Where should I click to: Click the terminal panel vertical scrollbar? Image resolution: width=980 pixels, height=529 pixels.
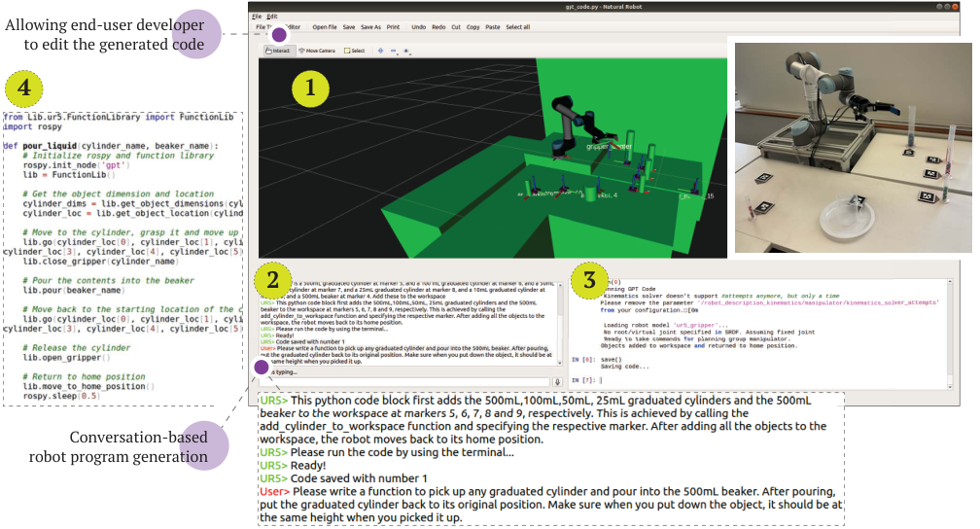[x=951, y=335]
